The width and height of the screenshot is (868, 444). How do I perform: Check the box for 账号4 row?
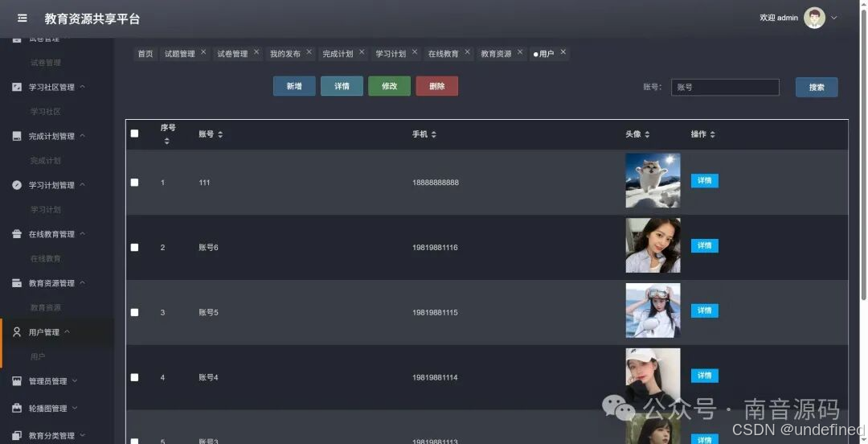[134, 377]
